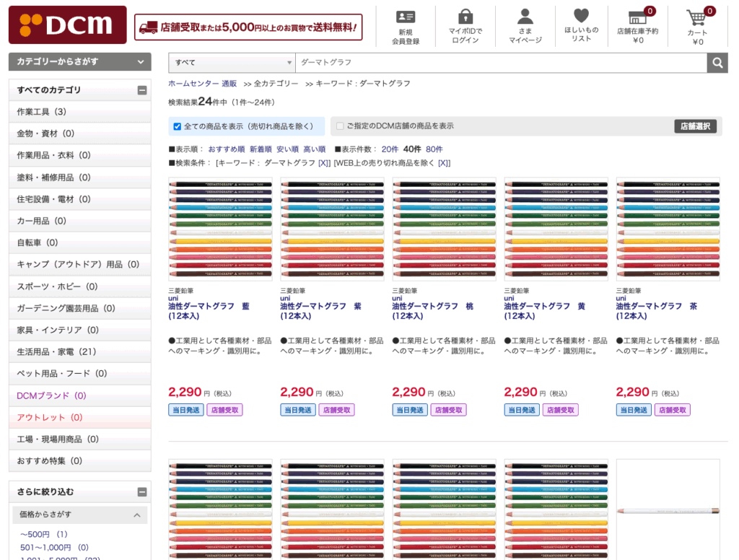The image size is (739, 560).
Task: Select 塗料・補修用品 category
Action: click(79, 178)
